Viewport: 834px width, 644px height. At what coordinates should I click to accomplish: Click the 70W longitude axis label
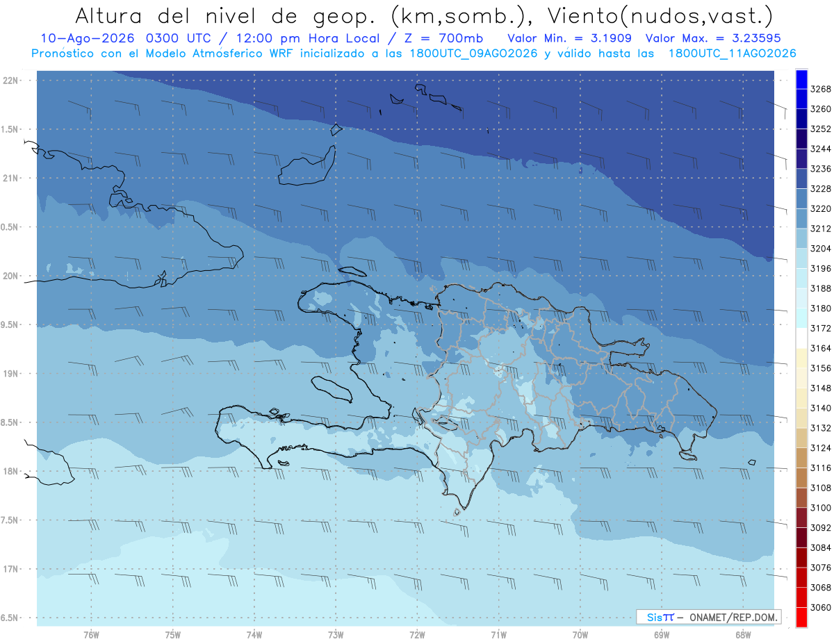[580, 635]
